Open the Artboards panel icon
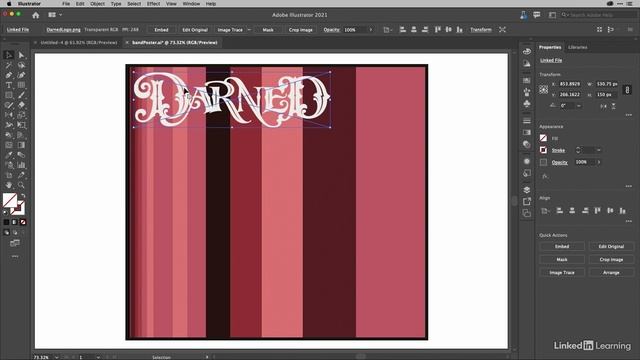Image resolution: width=640 pixels, height=360 pixels. click(527, 213)
